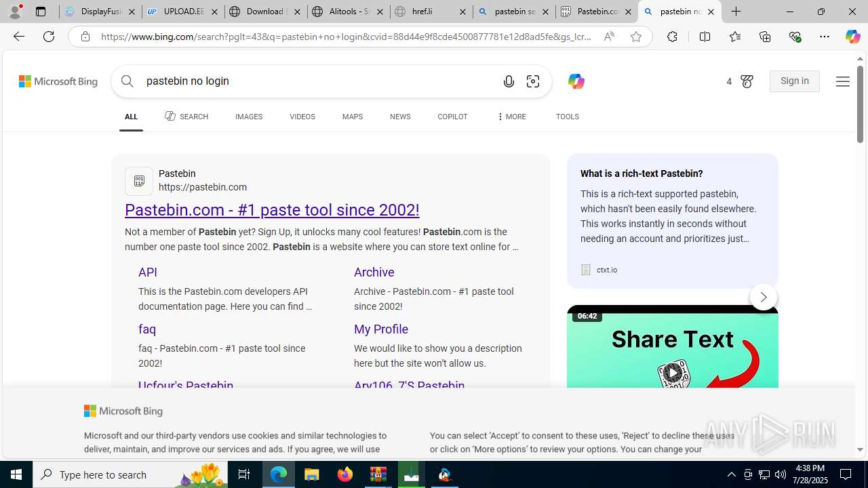
Task: Open Split screen view icon
Action: click(705, 37)
